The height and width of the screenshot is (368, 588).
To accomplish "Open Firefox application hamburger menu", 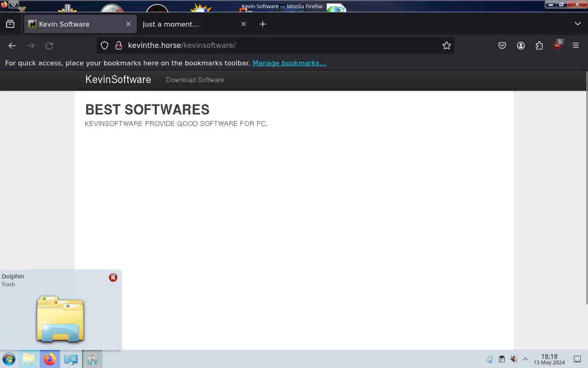I will point(576,46).
